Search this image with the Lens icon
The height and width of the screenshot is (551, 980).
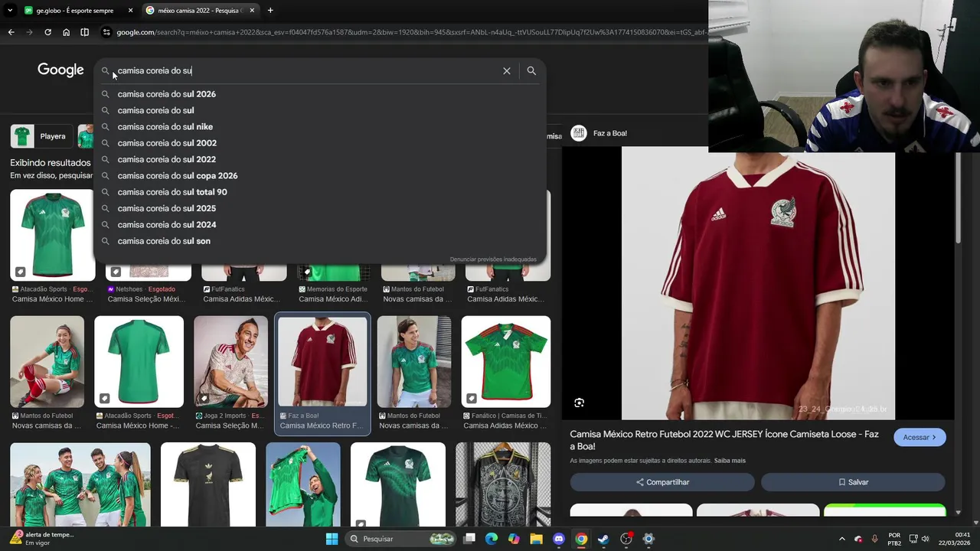pyautogui.click(x=580, y=403)
